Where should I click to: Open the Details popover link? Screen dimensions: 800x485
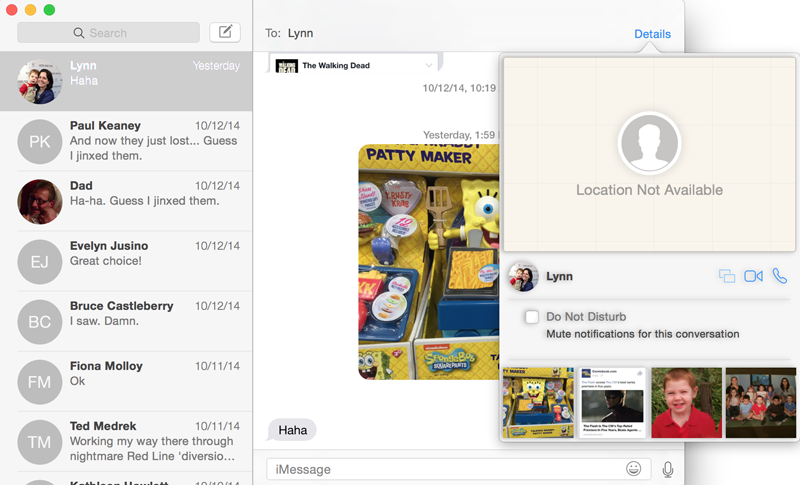pyautogui.click(x=652, y=34)
